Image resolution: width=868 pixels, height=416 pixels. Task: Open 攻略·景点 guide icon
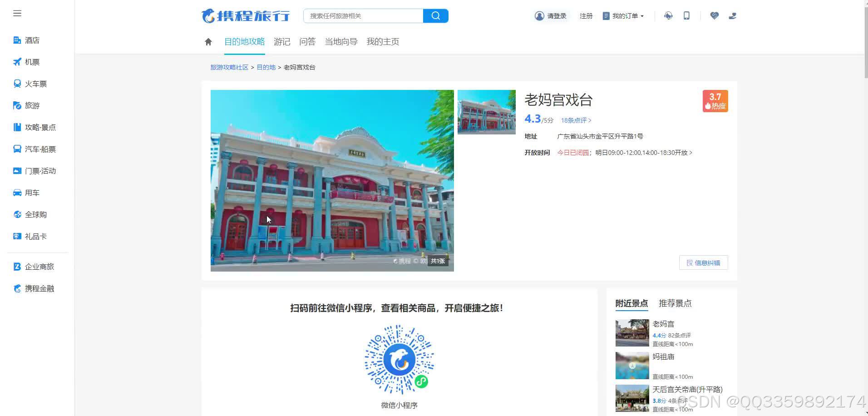coord(17,128)
